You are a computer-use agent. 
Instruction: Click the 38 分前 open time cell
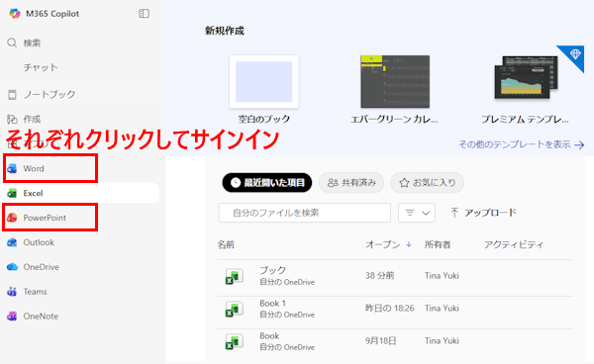[x=379, y=275]
